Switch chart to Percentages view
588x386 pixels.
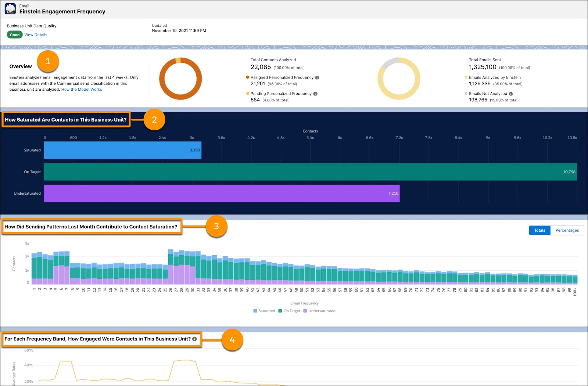(567, 230)
